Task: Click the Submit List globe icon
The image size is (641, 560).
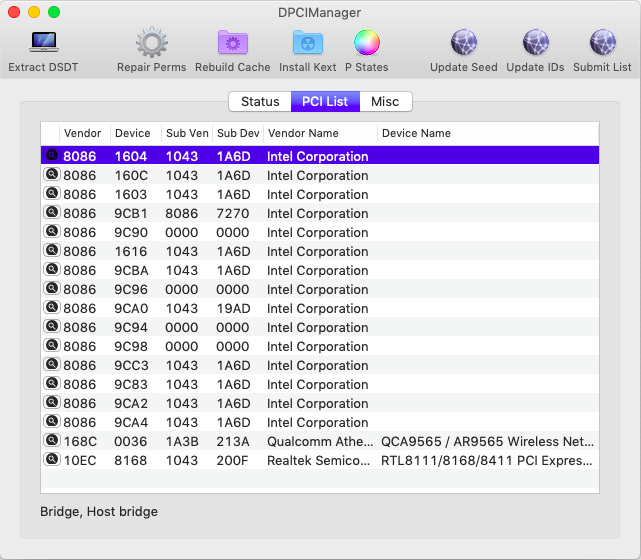Action: [602, 42]
